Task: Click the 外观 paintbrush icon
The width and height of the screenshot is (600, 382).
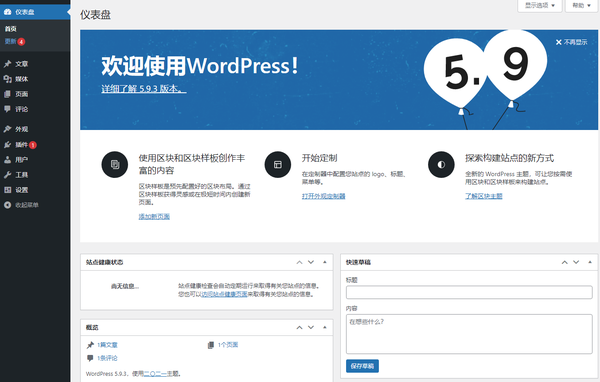Action: point(7,129)
